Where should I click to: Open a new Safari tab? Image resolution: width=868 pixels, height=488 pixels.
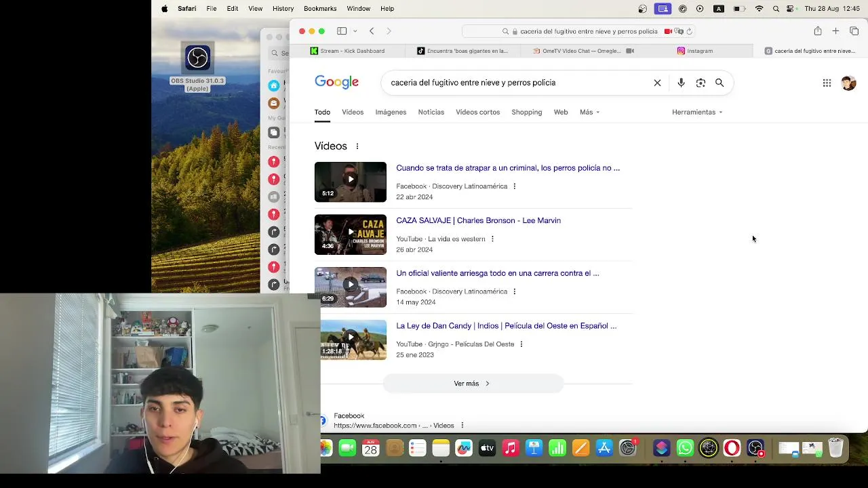click(835, 31)
